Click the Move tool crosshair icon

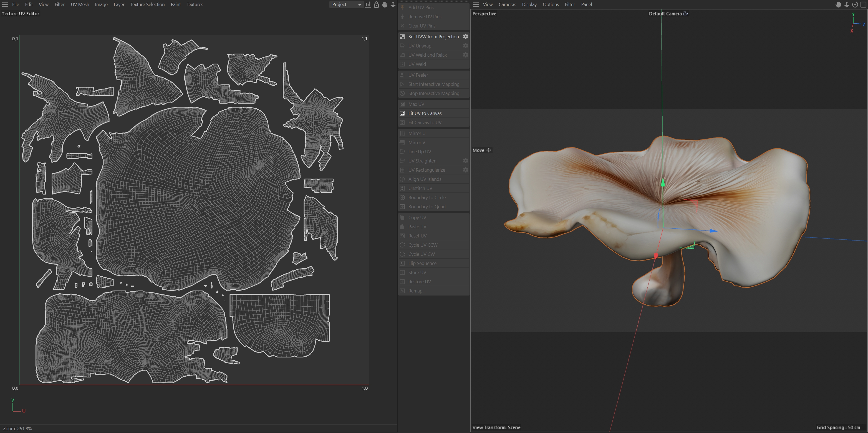point(489,150)
